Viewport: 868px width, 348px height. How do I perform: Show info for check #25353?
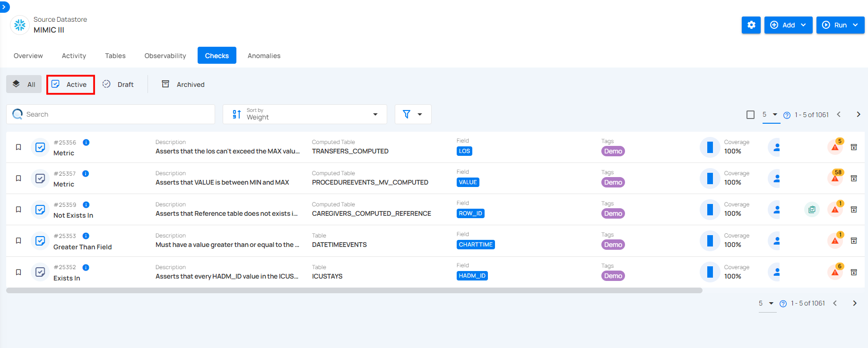point(86,236)
